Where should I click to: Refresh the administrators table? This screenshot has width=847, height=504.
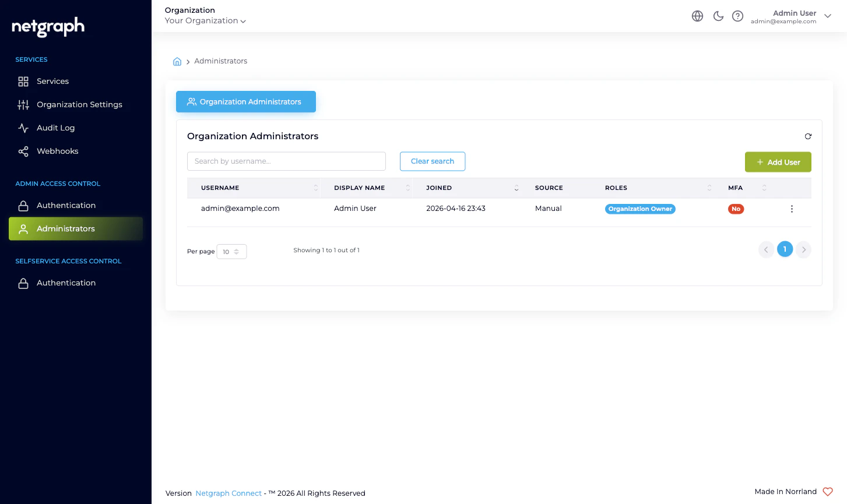point(808,136)
